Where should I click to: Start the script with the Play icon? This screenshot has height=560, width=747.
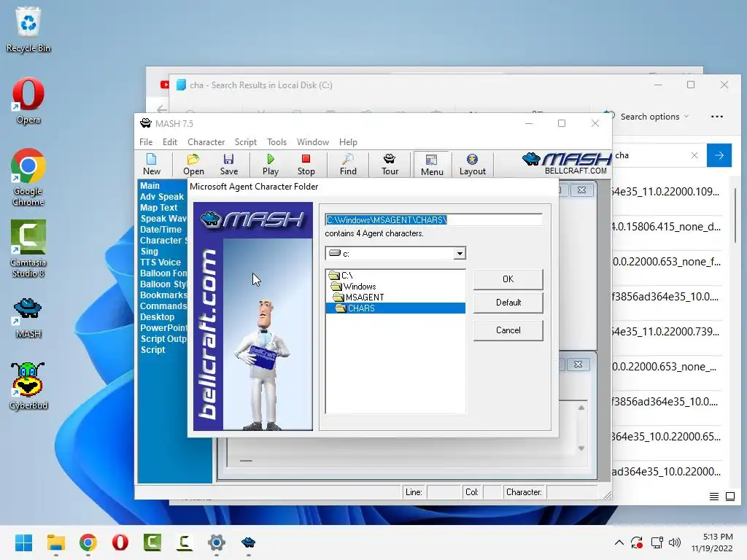(270, 164)
